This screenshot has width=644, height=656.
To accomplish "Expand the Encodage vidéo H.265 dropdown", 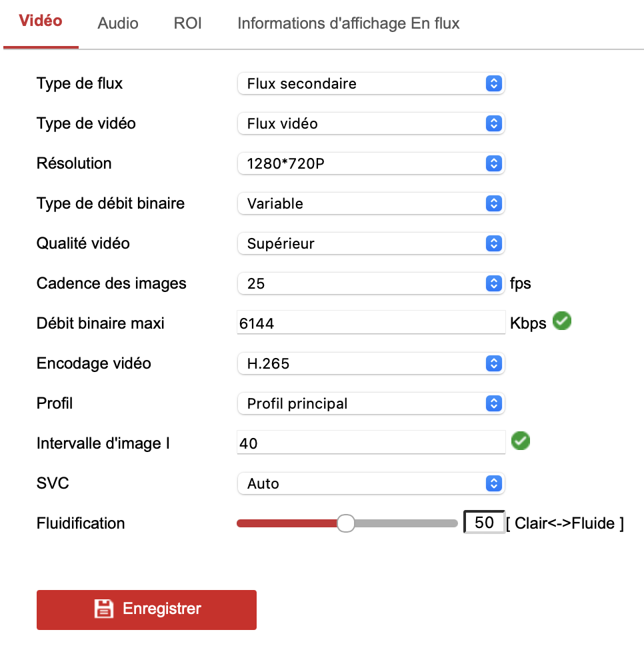I will [371, 363].
